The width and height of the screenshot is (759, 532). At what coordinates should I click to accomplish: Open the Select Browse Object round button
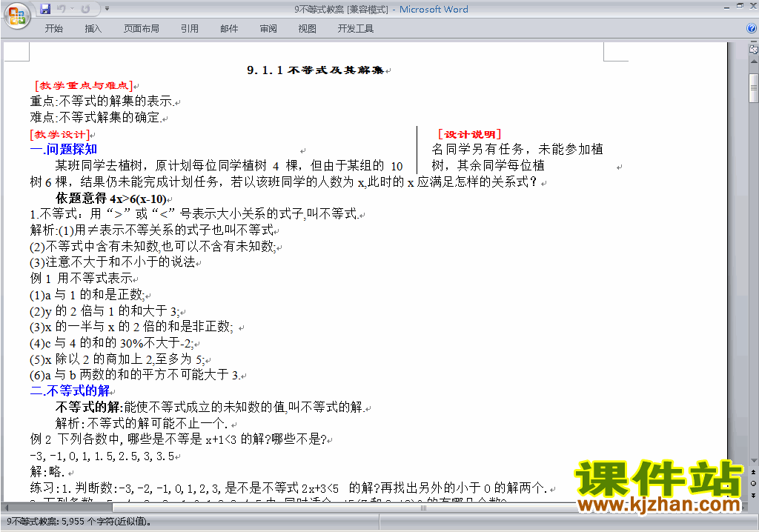pyautogui.click(x=753, y=483)
